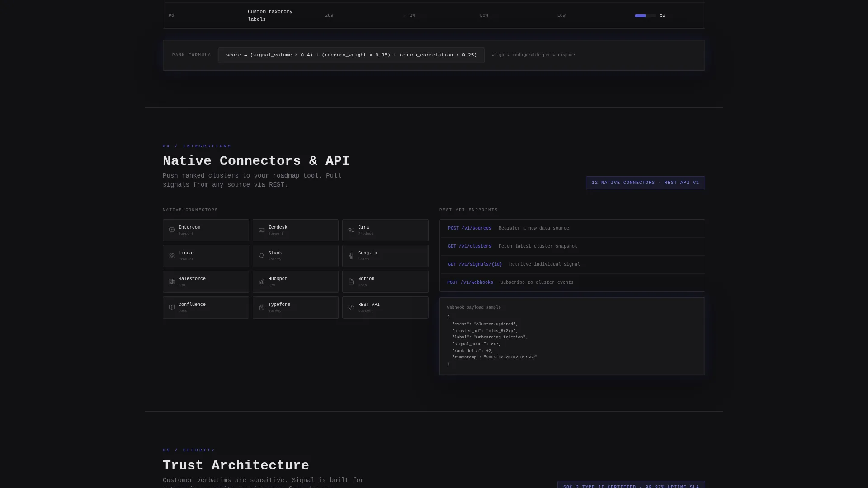Click the Confluence book icon
868x488 pixels.
pos(172,307)
